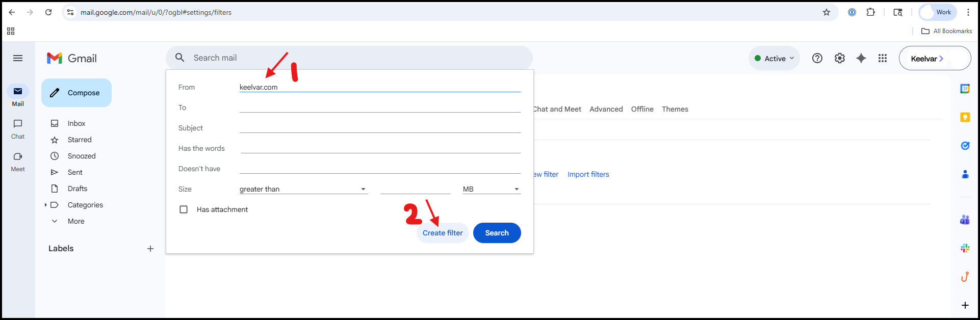Click the blue Search button
980x320 pixels.
[x=497, y=233]
